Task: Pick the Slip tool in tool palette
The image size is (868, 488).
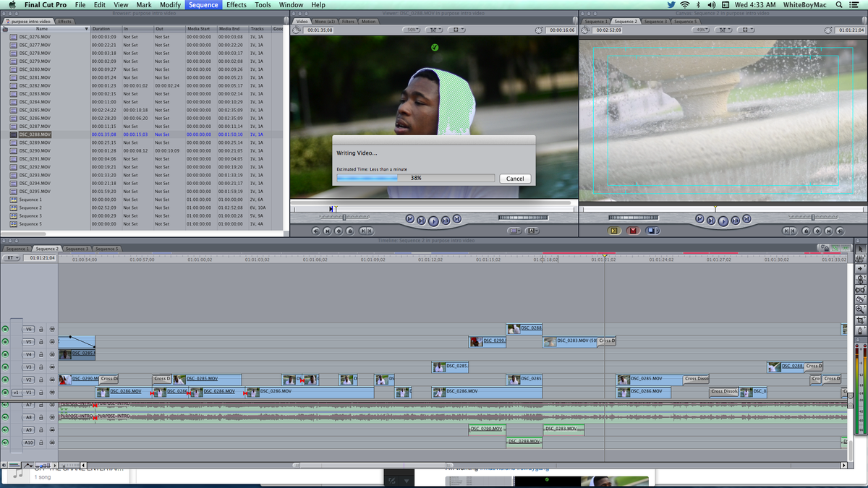Action: (861, 289)
